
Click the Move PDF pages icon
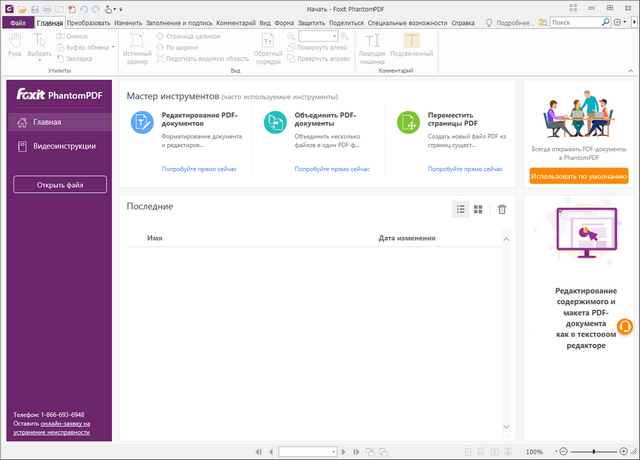pyautogui.click(x=408, y=123)
